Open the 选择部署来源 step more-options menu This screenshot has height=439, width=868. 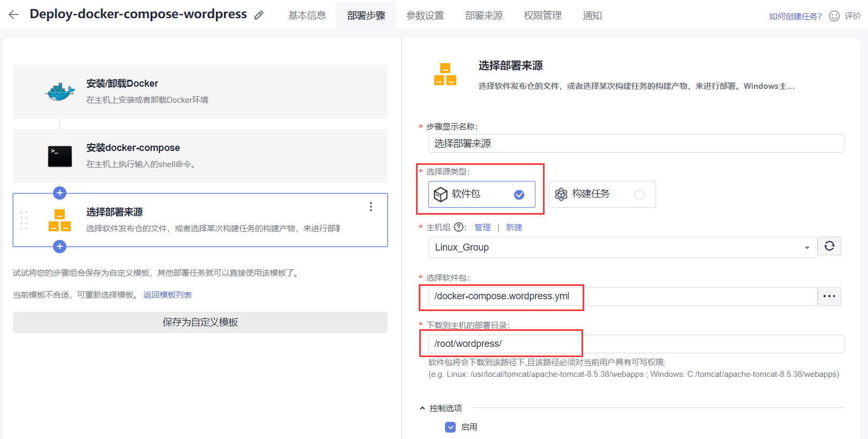coord(371,207)
